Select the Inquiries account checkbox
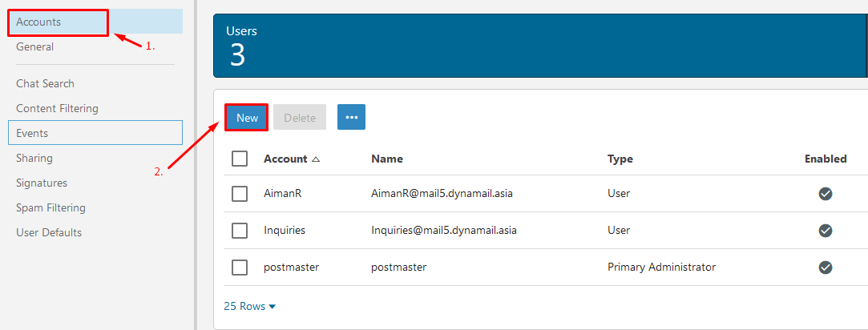 [240, 230]
